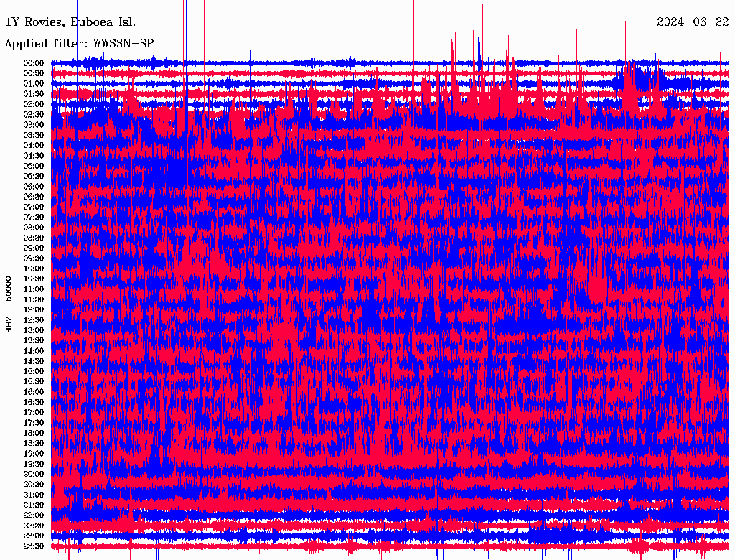Select the 17:30 time label
Screen dimensions: 735x560
click(34, 423)
